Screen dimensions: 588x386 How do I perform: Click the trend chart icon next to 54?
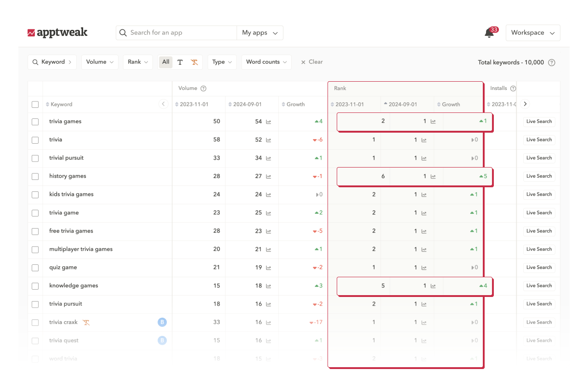[270, 121]
